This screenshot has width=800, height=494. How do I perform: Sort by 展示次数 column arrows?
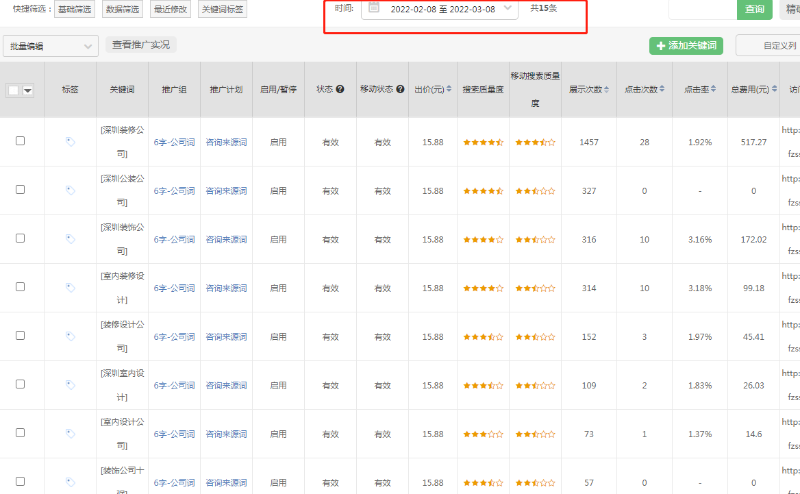605,90
